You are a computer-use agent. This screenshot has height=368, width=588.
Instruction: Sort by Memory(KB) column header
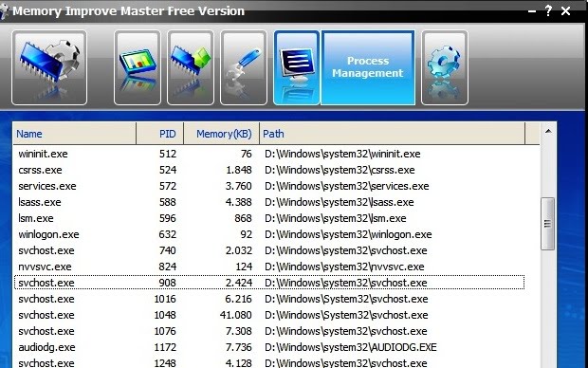(x=221, y=134)
